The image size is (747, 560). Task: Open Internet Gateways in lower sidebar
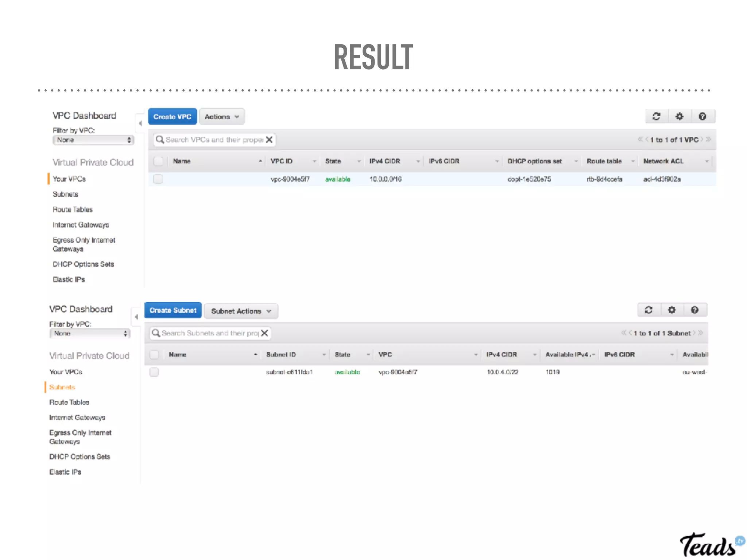[x=77, y=417]
